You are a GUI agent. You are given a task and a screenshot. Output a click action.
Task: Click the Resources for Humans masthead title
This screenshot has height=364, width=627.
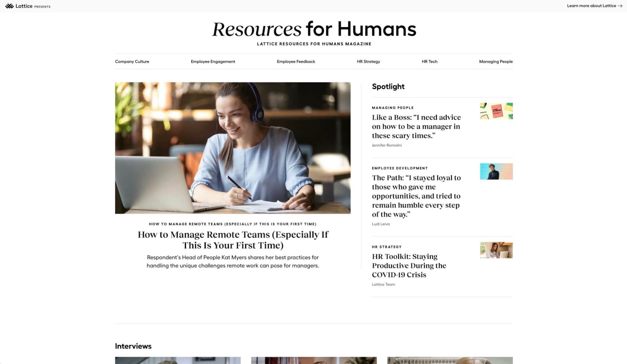point(314,29)
